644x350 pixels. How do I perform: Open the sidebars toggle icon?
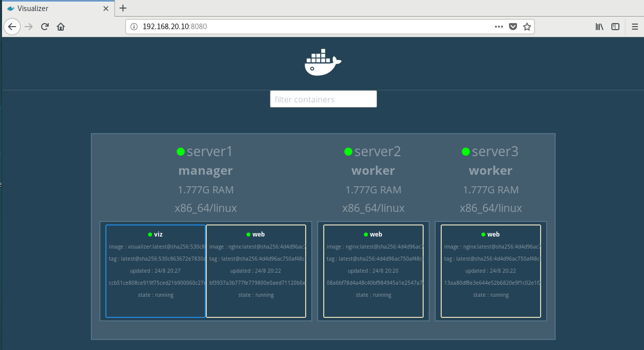click(615, 26)
